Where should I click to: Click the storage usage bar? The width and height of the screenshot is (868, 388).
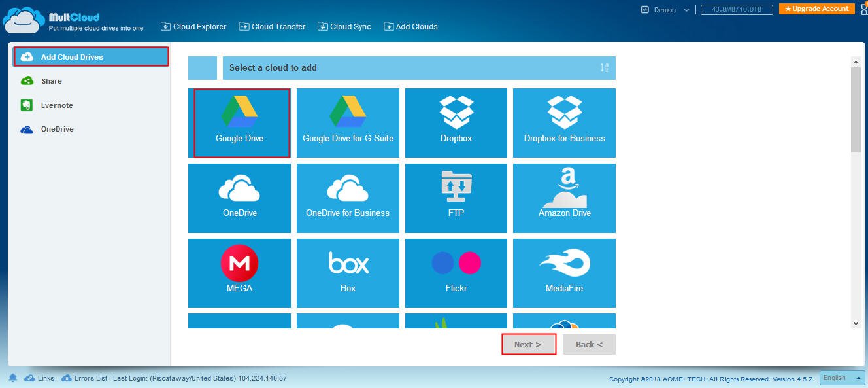[x=737, y=10]
